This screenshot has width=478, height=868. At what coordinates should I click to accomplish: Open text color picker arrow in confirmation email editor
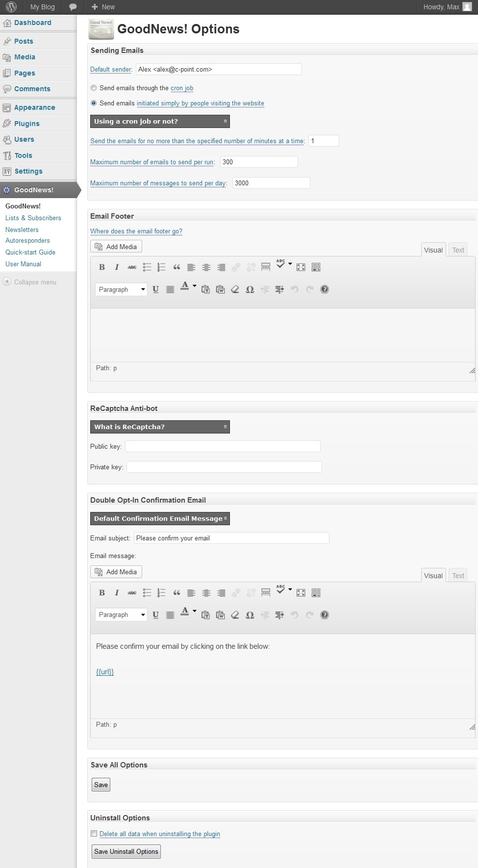pos(195,612)
